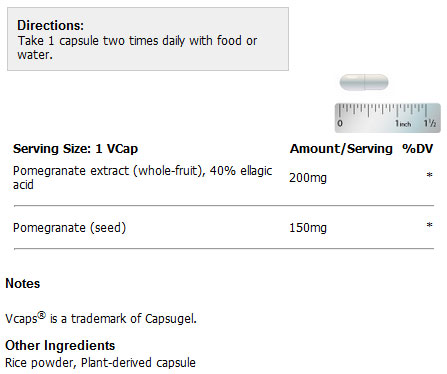Click the Serving Size: 1 VCap header

(x=75, y=149)
